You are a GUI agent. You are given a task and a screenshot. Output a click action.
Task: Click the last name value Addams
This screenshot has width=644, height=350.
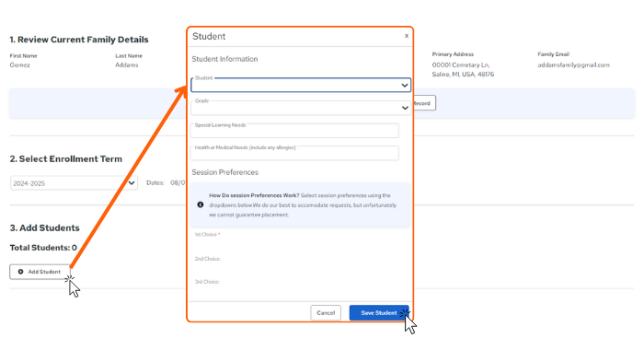[127, 65]
